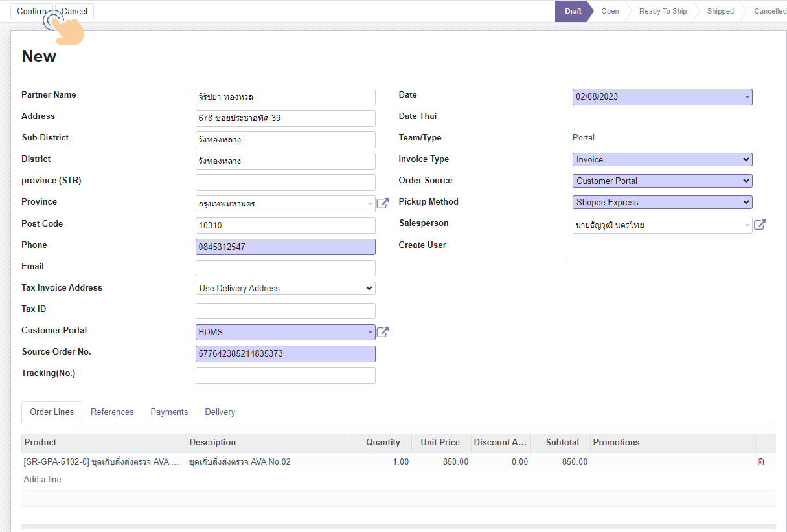The height and width of the screenshot is (532, 787).
Task: Switch to the Payments tab
Action: coord(169,412)
